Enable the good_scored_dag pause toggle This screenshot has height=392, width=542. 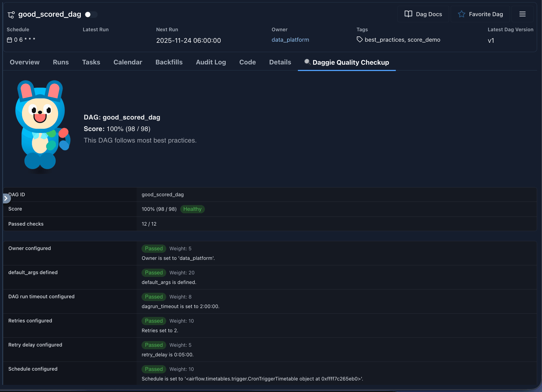point(91,14)
